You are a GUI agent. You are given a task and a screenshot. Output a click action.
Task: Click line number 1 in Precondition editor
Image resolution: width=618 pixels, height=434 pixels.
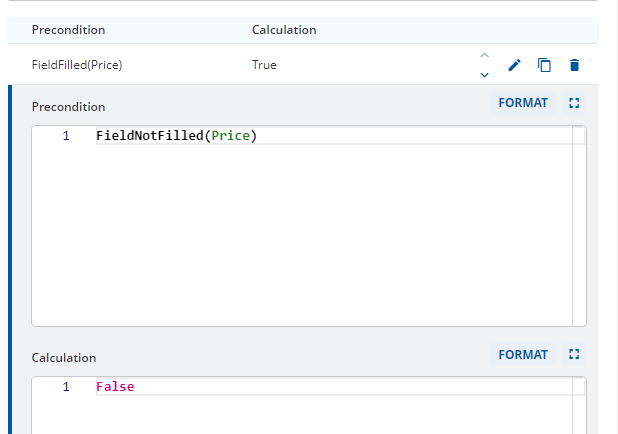click(x=66, y=136)
